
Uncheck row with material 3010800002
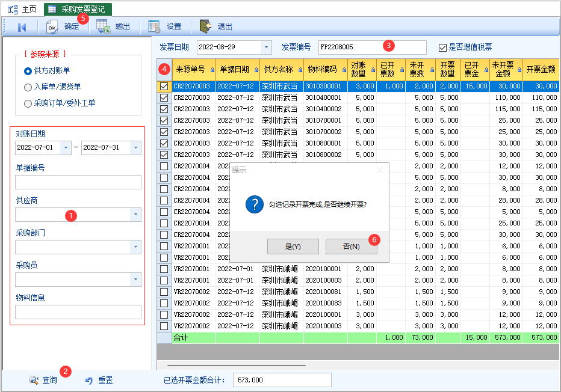(164, 155)
